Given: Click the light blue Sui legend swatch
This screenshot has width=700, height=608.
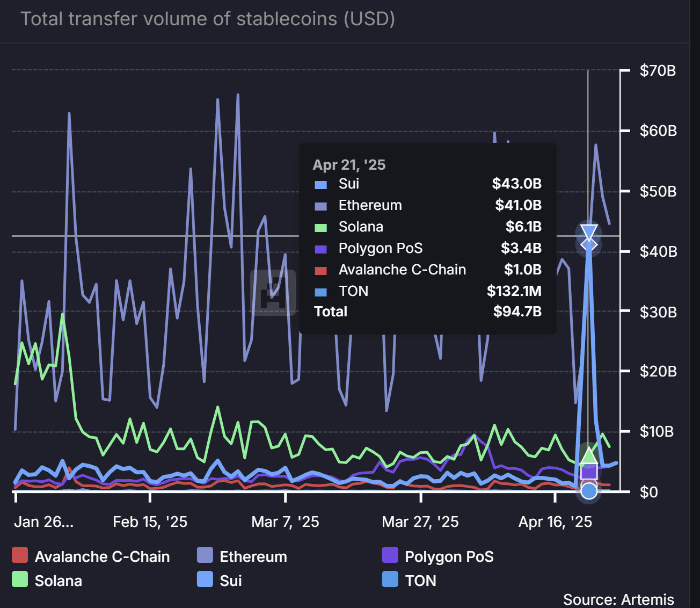Looking at the screenshot, I should [205, 579].
